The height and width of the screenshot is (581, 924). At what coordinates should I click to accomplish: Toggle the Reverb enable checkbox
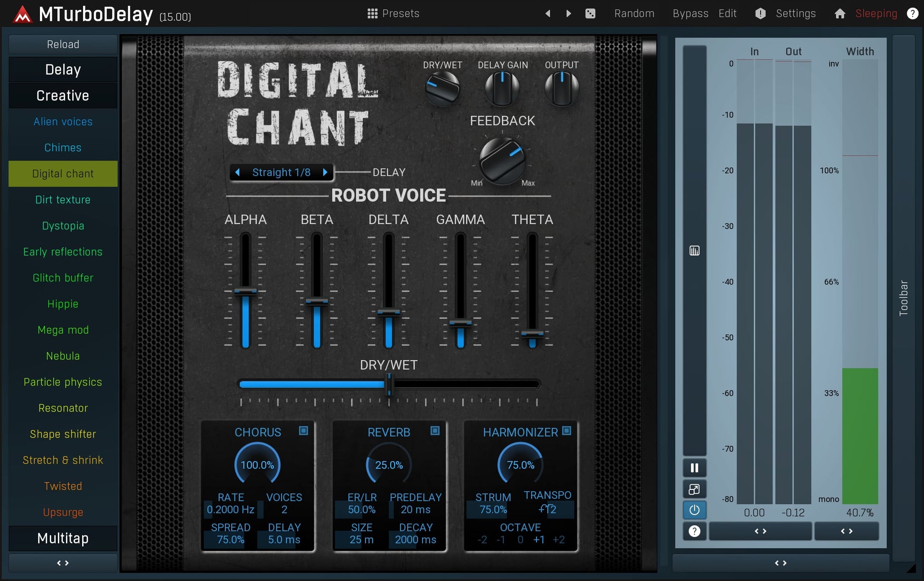[434, 431]
